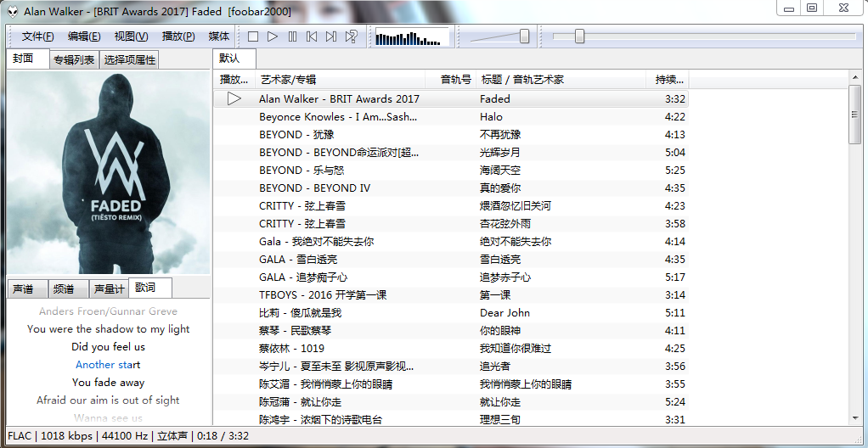Open the 文件(F) menu
This screenshot has width=868, height=448.
tap(37, 36)
